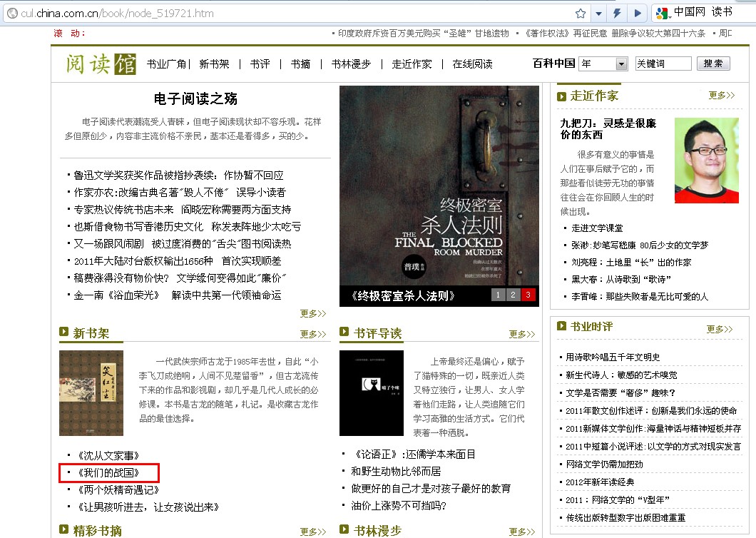Open the 书评 navigation item

[x=260, y=64]
